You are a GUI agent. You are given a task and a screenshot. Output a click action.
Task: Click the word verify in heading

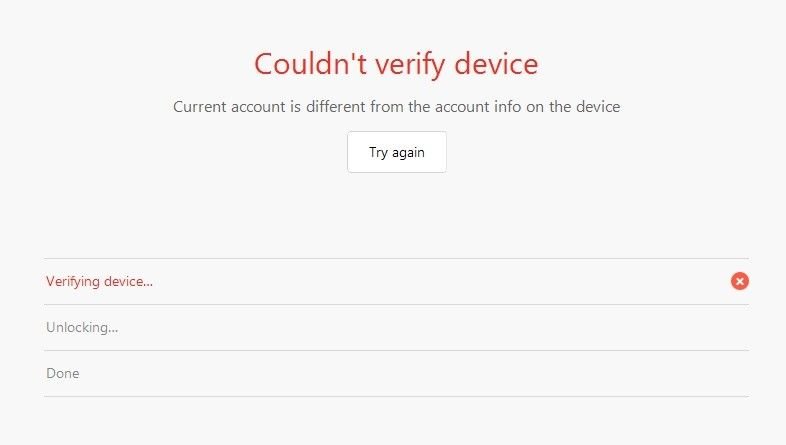coord(410,65)
